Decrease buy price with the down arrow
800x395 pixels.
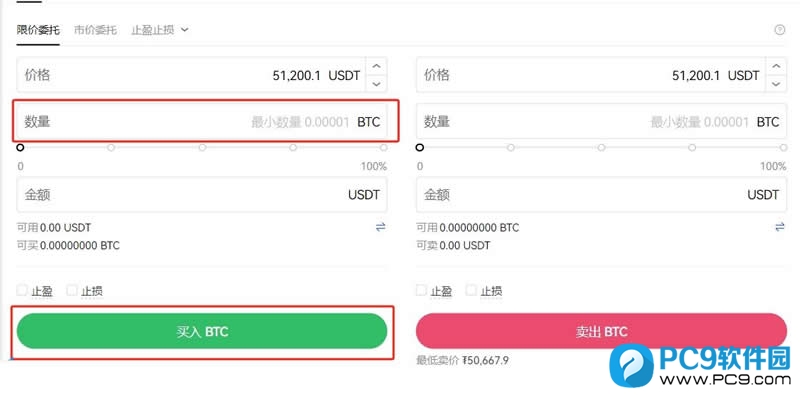coord(377,84)
